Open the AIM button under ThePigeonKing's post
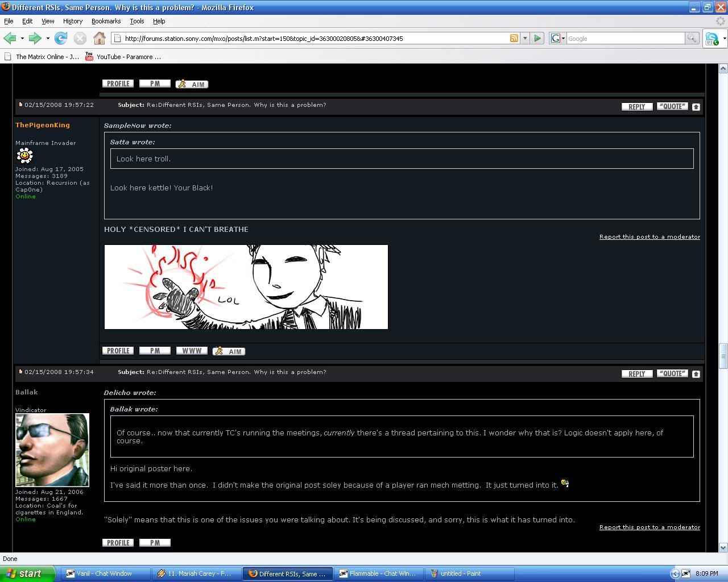The image size is (728, 582). point(229,351)
